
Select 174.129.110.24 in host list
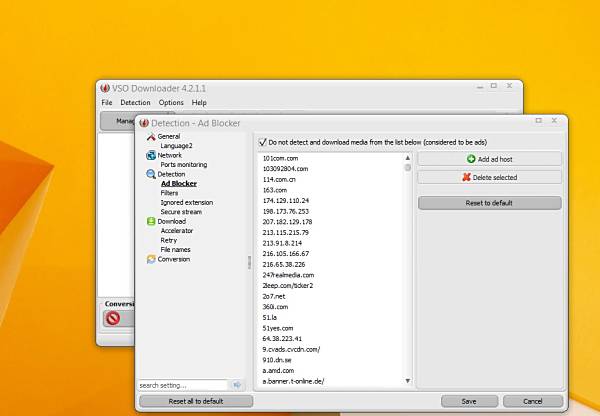point(285,201)
